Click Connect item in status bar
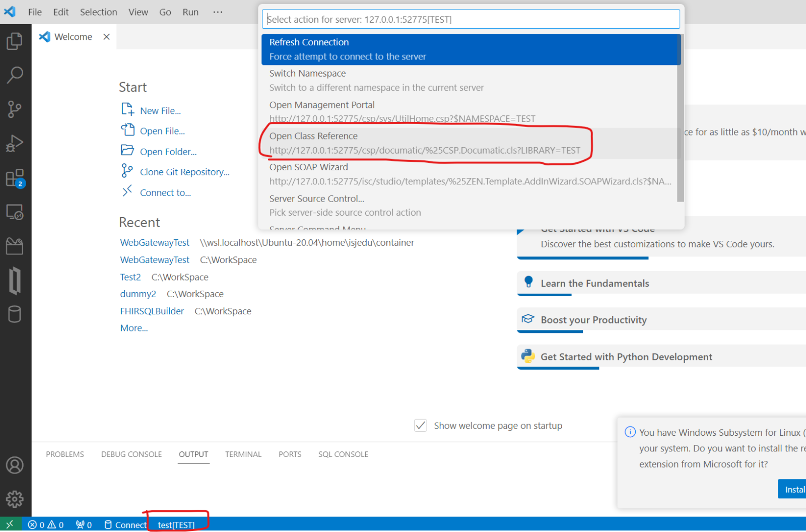Viewport: 806px width, 532px height. [125, 525]
